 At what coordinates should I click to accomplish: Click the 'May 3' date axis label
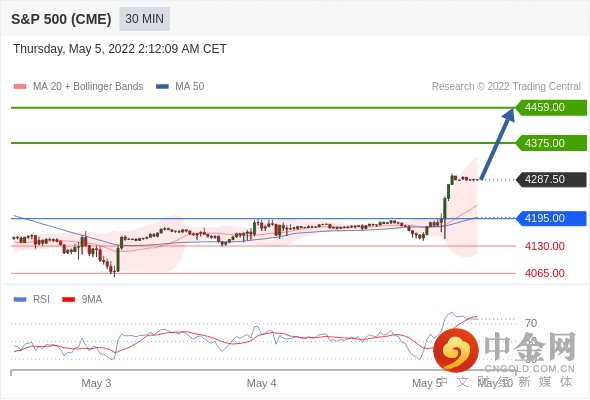pyautogui.click(x=96, y=383)
